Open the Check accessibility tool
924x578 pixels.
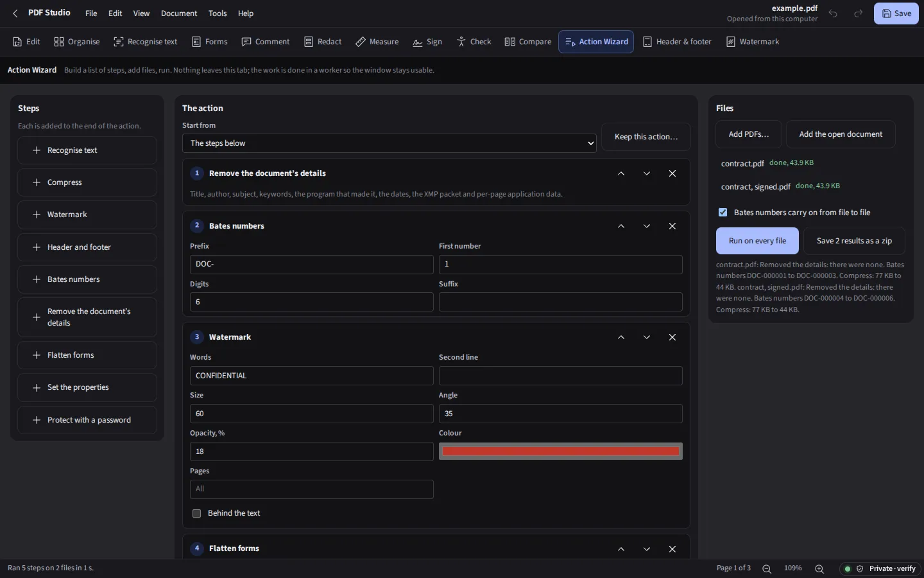(x=474, y=42)
